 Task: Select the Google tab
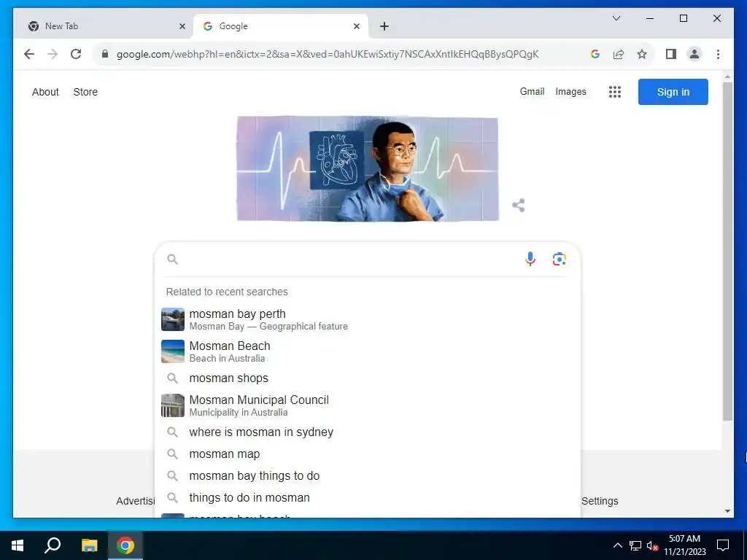pyautogui.click(x=281, y=26)
